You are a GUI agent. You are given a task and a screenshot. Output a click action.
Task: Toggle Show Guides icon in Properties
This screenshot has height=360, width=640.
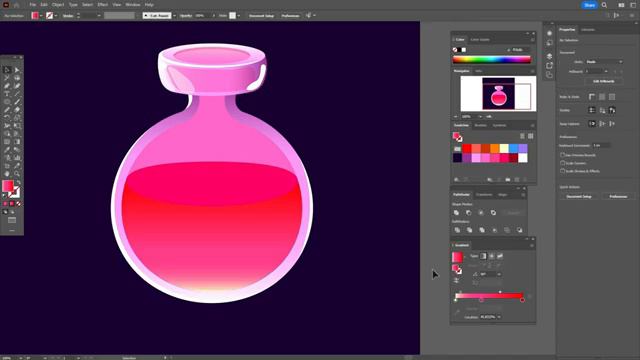coord(592,110)
